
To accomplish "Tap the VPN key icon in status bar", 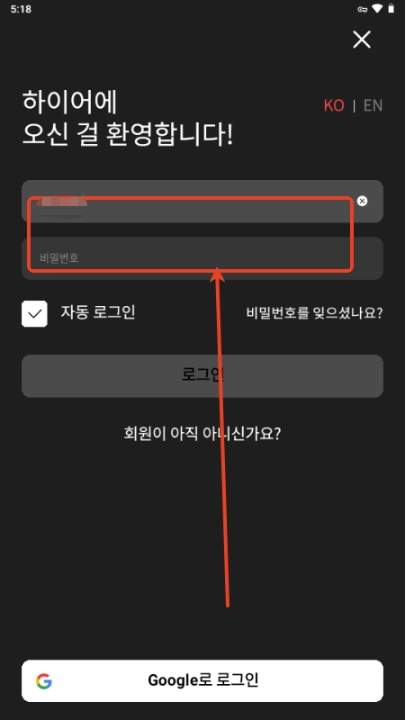I will click(x=363, y=9).
